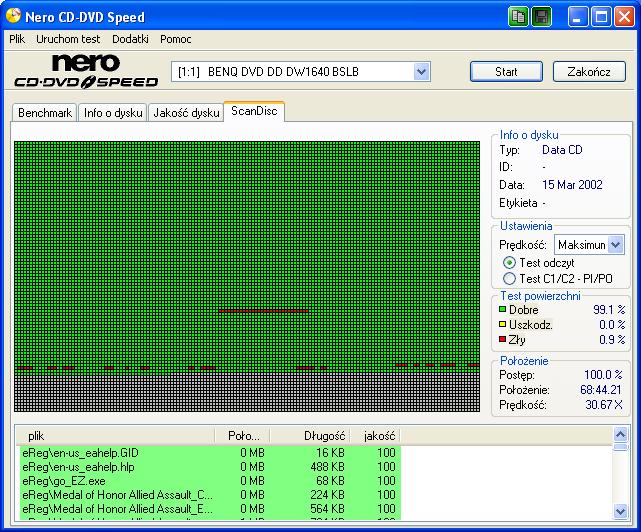Open the Prędkość speed dropdown
The width and height of the screenshot is (641, 532).
pos(615,245)
